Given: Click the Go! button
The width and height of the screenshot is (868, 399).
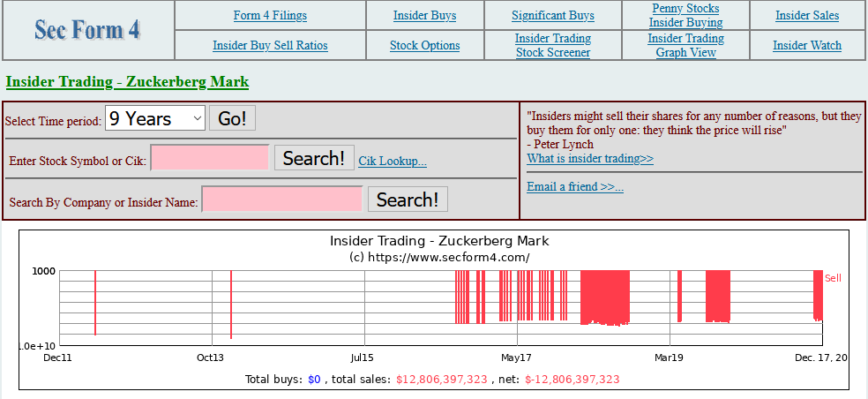Looking at the screenshot, I should (x=232, y=118).
